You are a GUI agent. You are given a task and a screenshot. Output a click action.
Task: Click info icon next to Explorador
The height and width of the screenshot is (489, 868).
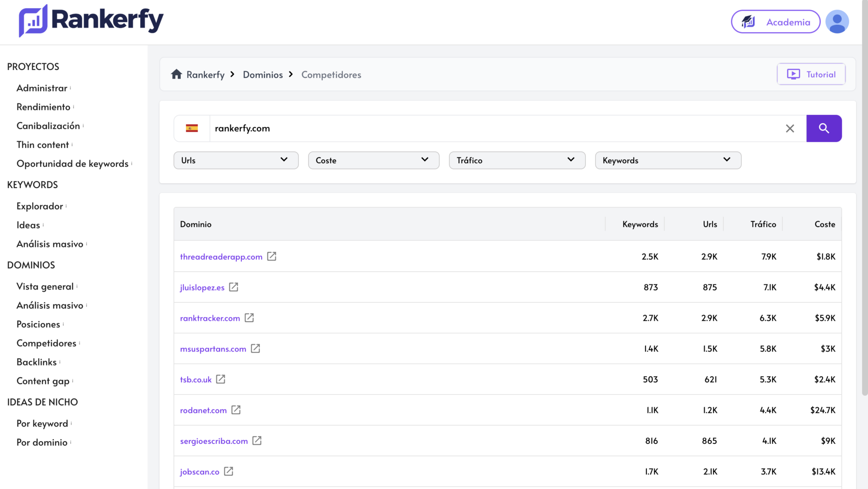click(x=66, y=206)
